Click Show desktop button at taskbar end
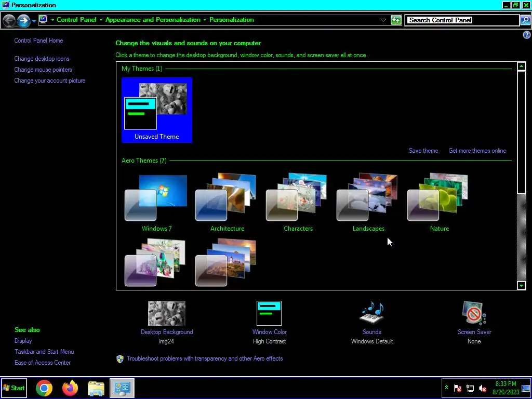 526,388
